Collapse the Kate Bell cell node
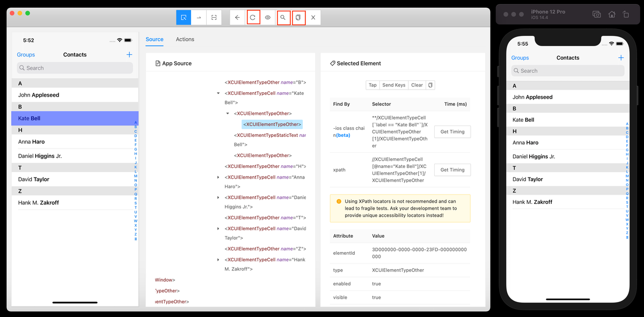The image size is (644, 317). pyautogui.click(x=218, y=92)
